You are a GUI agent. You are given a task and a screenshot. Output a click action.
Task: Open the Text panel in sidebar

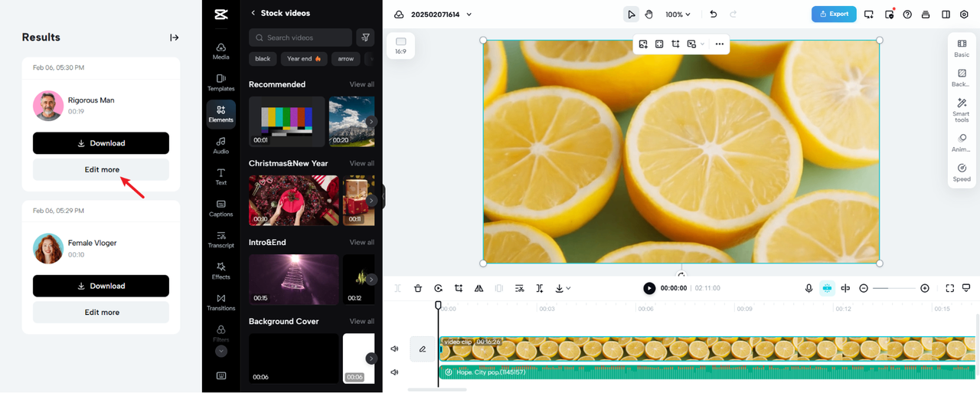click(220, 177)
